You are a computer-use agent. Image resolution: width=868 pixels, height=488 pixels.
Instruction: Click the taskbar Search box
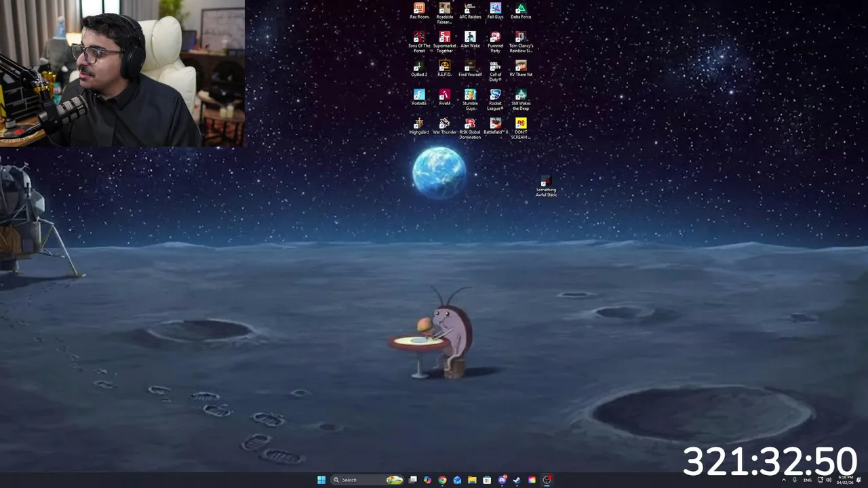(367, 480)
